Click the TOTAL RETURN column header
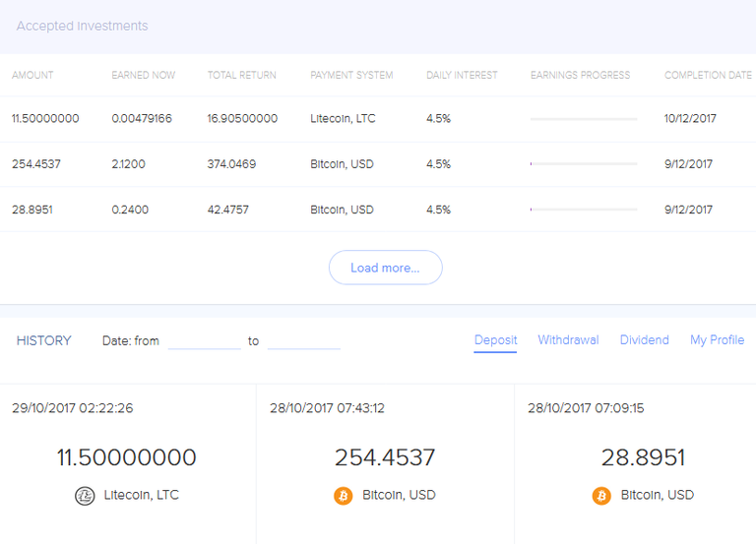The height and width of the screenshot is (544, 756). pyautogui.click(x=241, y=75)
